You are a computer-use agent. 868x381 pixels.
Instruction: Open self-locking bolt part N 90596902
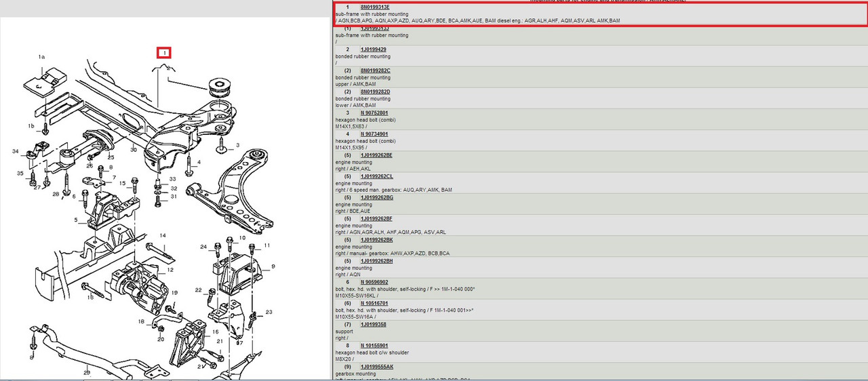(374, 281)
